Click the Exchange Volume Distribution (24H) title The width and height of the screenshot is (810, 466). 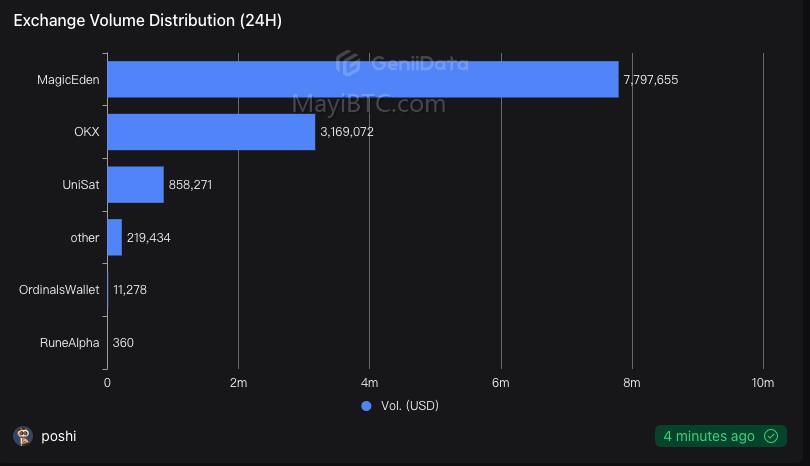(x=148, y=21)
